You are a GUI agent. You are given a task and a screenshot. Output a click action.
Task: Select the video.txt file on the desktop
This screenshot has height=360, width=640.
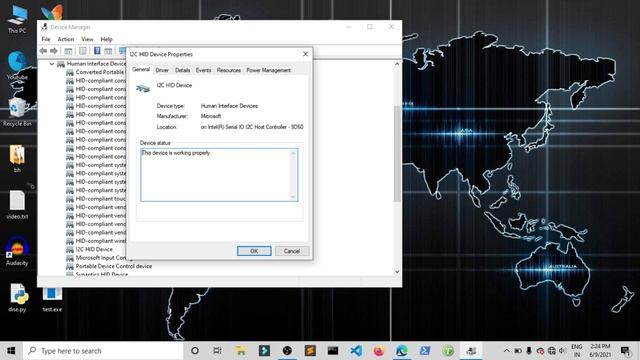(17, 205)
